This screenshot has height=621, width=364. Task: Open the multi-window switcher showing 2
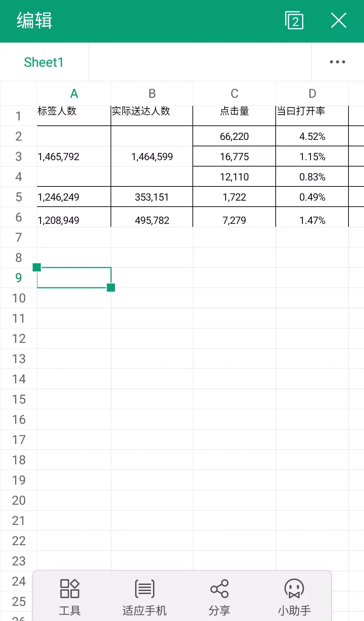[x=294, y=21]
